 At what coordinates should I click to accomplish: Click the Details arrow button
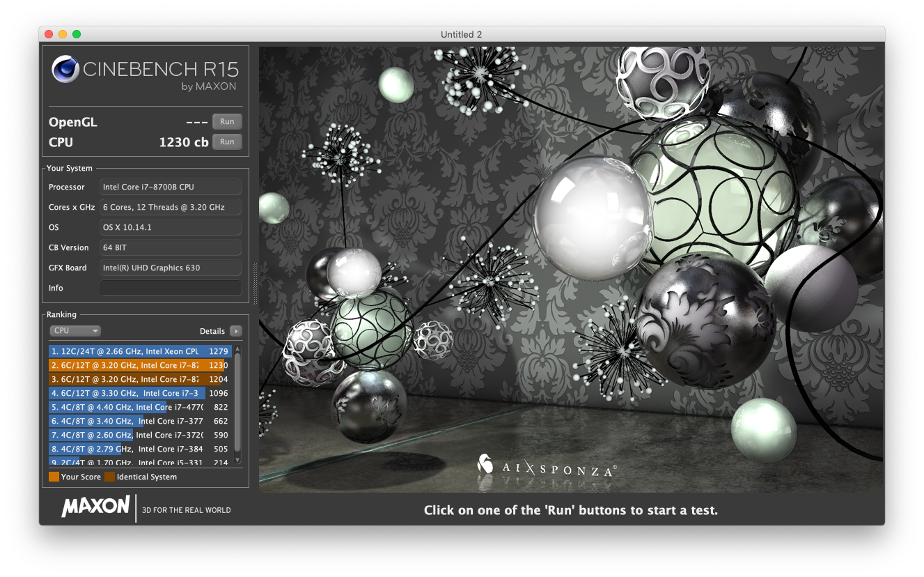pyautogui.click(x=236, y=331)
